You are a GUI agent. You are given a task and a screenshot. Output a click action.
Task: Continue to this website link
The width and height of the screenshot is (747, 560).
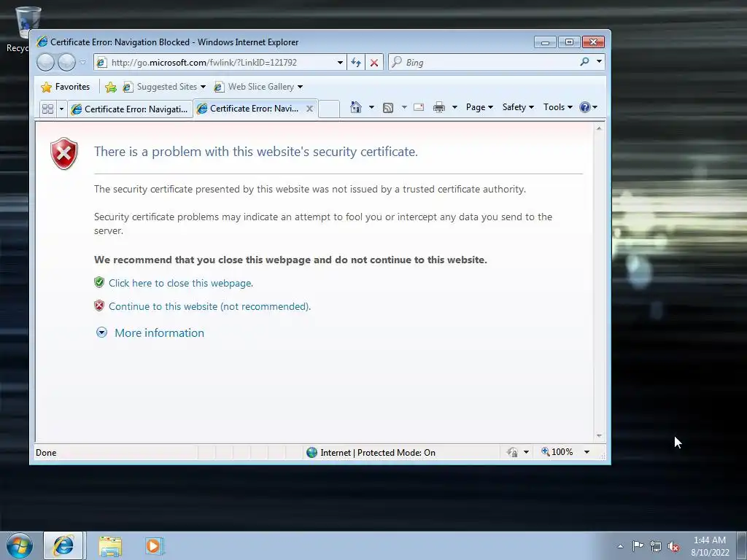[x=209, y=306]
